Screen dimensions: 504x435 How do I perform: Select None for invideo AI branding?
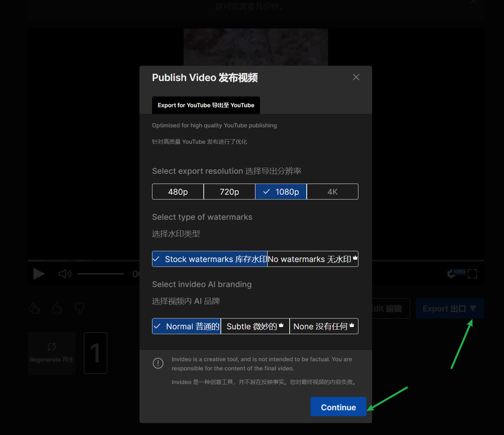point(324,326)
